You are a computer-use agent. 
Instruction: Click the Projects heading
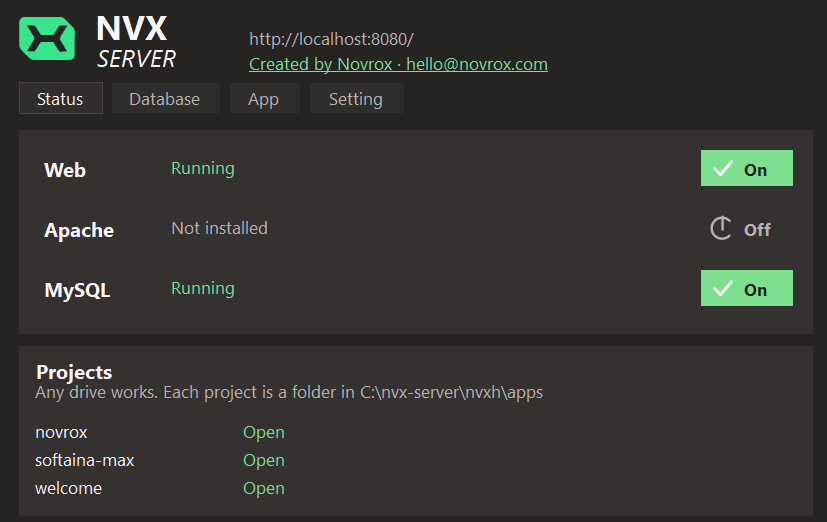[74, 372]
